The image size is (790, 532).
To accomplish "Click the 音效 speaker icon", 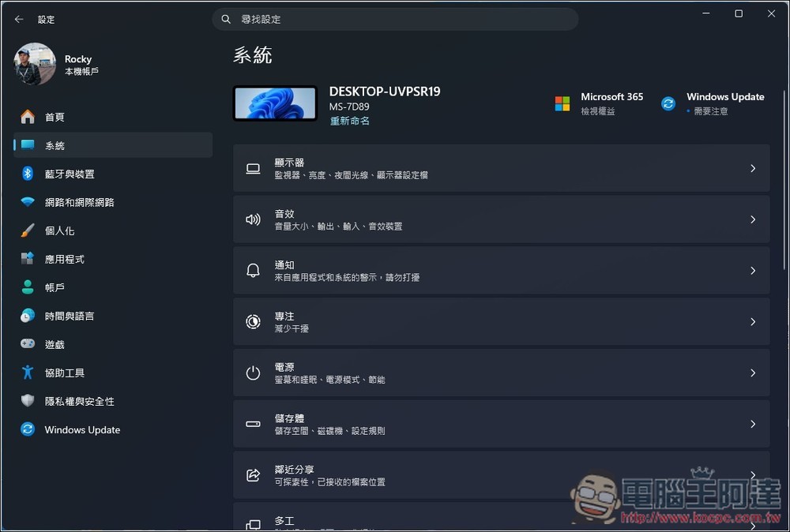I will (253, 219).
